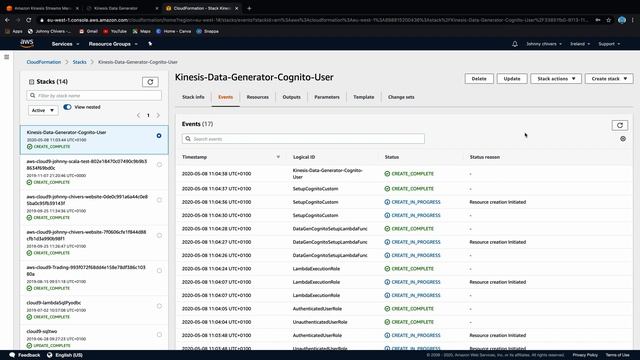Open the Privacy Policy link
Screen dimensions: 640x360
[x=585, y=355]
